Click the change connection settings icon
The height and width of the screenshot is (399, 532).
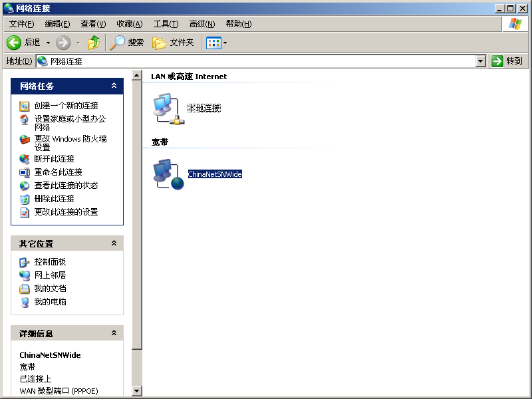(x=25, y=212)
